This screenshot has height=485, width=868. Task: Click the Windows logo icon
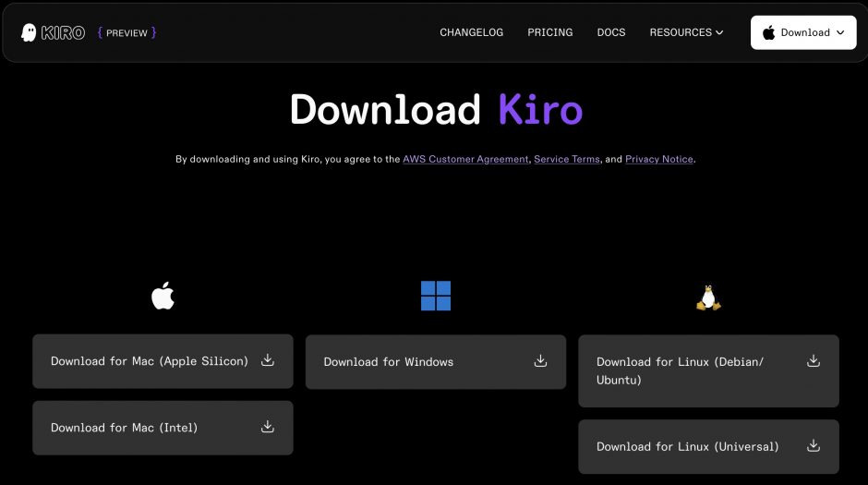436,296
